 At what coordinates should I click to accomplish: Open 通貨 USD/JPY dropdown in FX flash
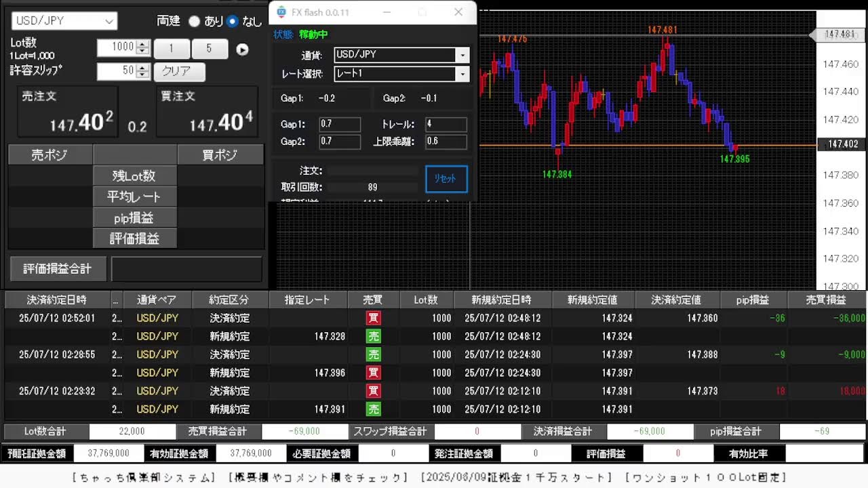click(401, 55)
